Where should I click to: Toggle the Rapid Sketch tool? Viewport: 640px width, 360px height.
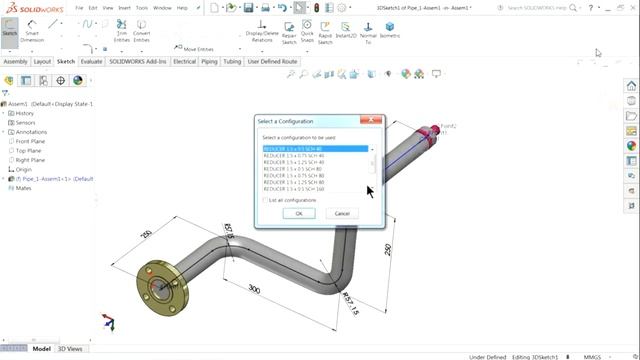coord(325,33)
